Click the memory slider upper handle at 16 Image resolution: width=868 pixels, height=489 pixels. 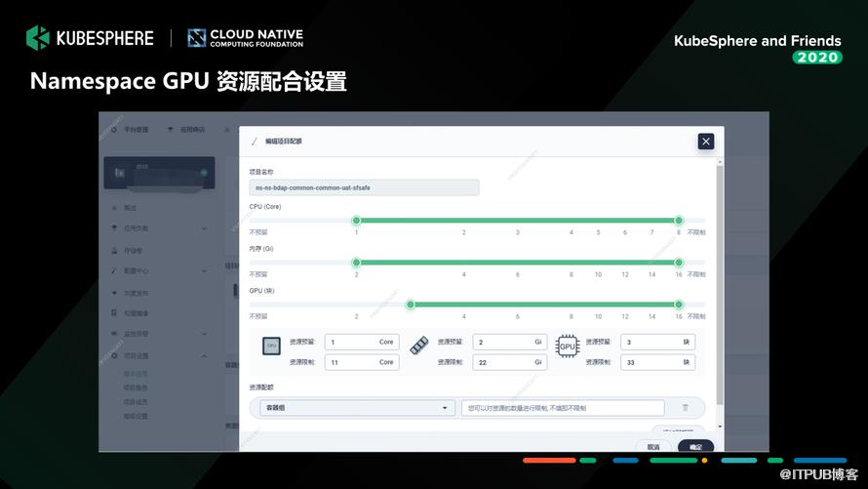(679, 263)
